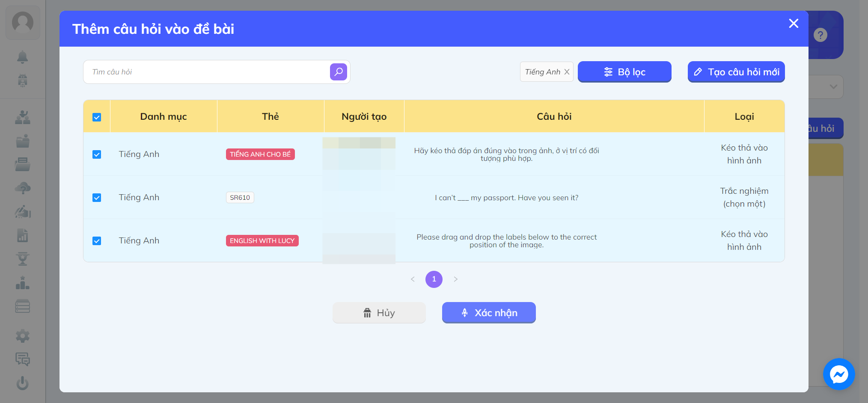Click the ENGLISH WITH LUCY tag
868x403 pixels.
coord(262,241)
